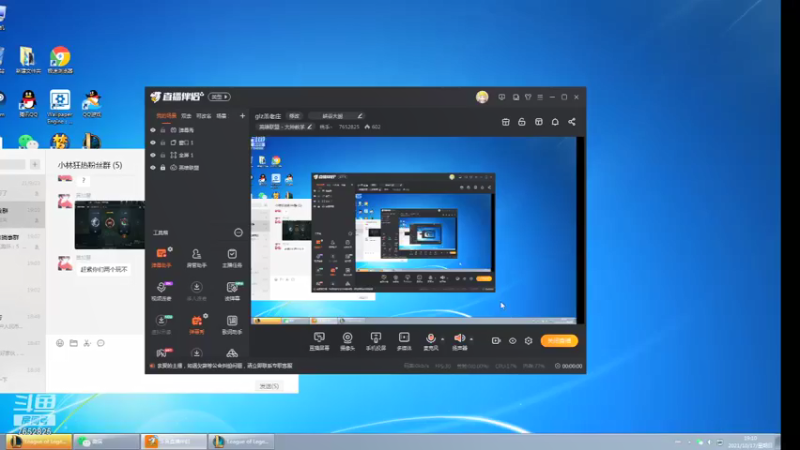Unlock the 英雄联盟 source
Viewport: 800px width, 450px height.
[163, 167]
